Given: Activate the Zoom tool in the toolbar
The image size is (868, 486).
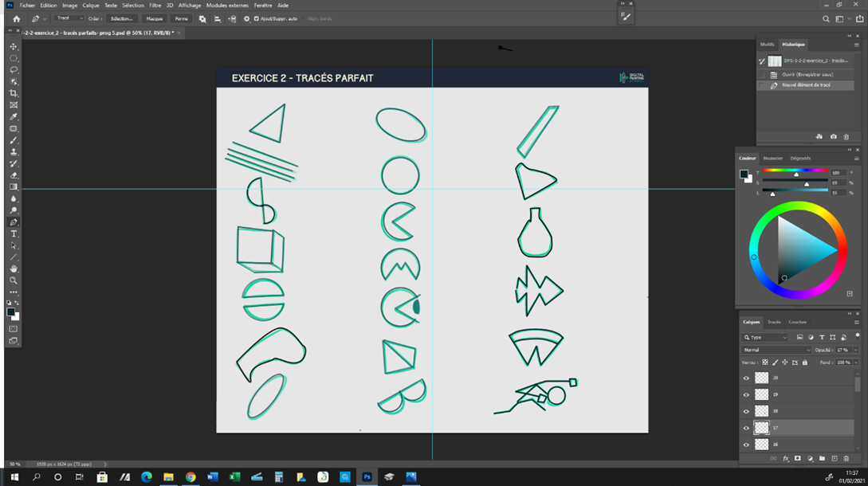Looking at the screenshot, I should [x=14, y=280].
